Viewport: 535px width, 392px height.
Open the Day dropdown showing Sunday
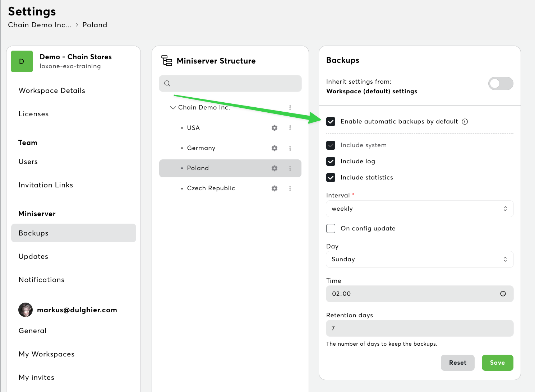click(x=419, y=260)
